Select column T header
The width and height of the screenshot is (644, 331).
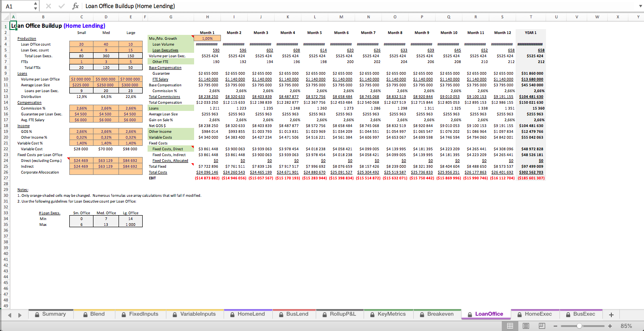coord(531,17)
